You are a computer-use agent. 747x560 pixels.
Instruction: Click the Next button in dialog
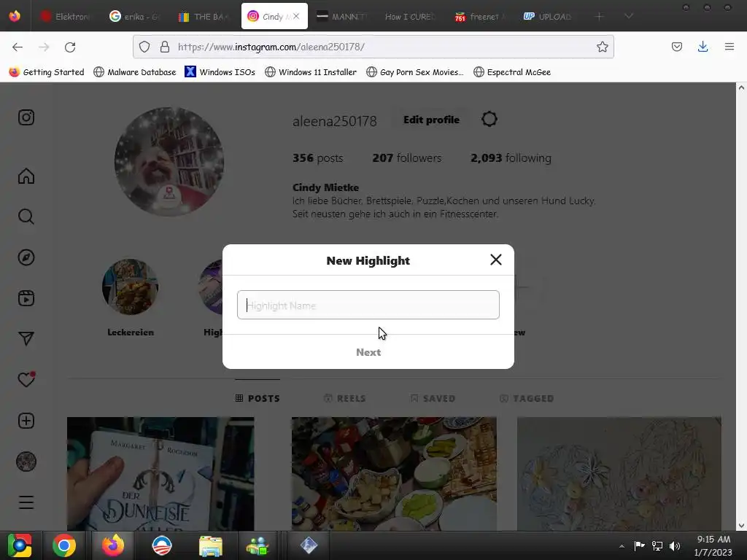[368, 352]
